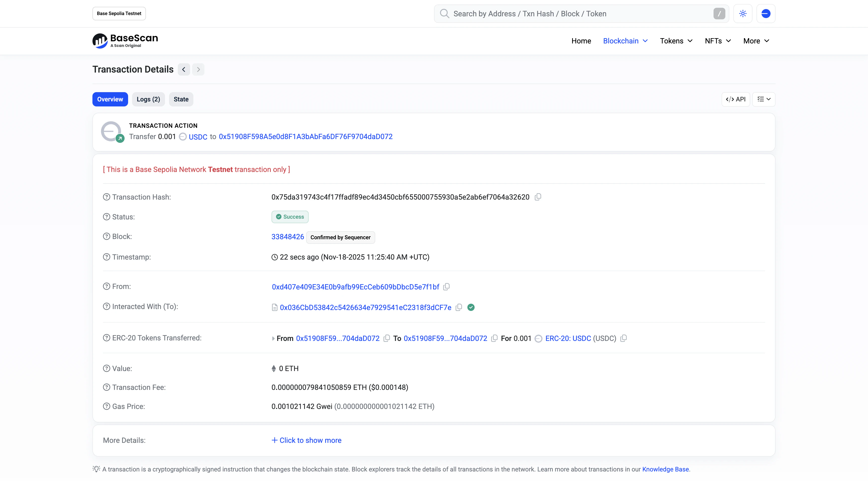Copy the ERC-20 transfer recipient address
The height and width of the screenshot is (481, 868).
[x=494, y=338]
